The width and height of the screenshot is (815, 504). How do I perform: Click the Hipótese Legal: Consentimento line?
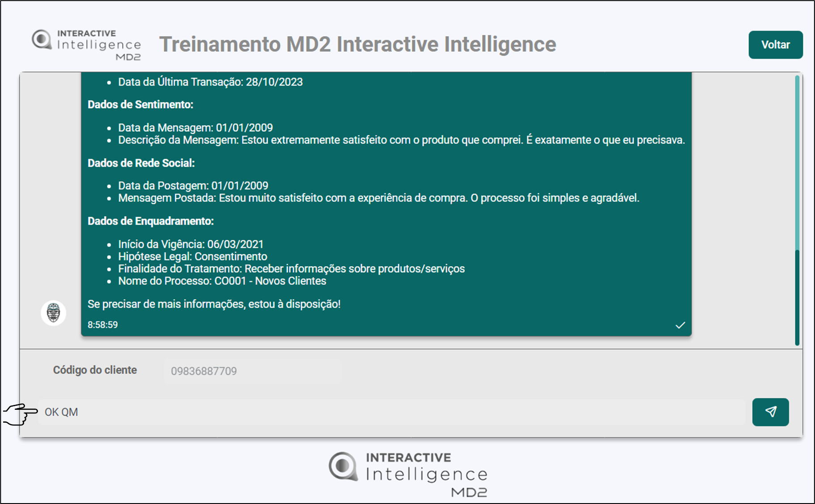tap(193, 257)
